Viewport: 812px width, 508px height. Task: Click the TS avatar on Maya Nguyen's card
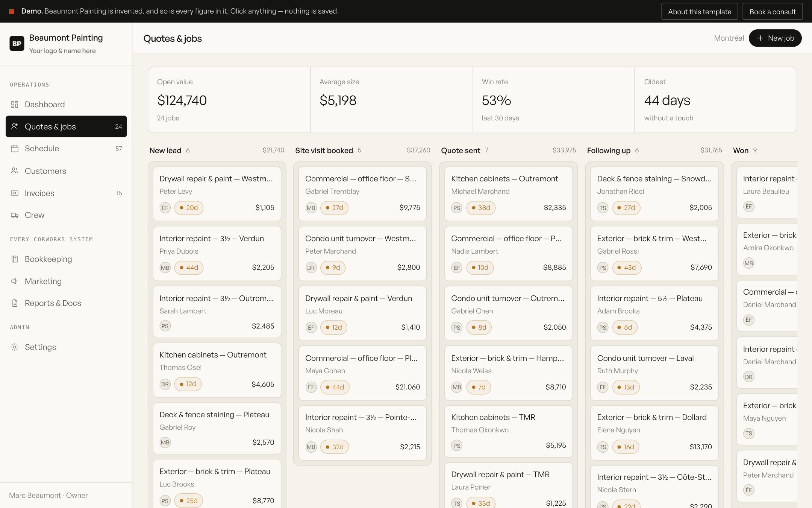tap(748, 433)
